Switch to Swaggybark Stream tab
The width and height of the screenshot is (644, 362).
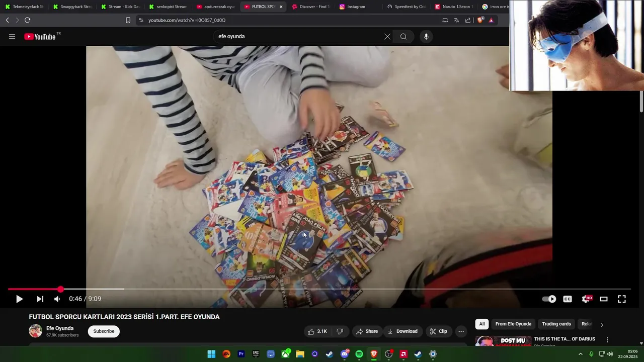72,7
